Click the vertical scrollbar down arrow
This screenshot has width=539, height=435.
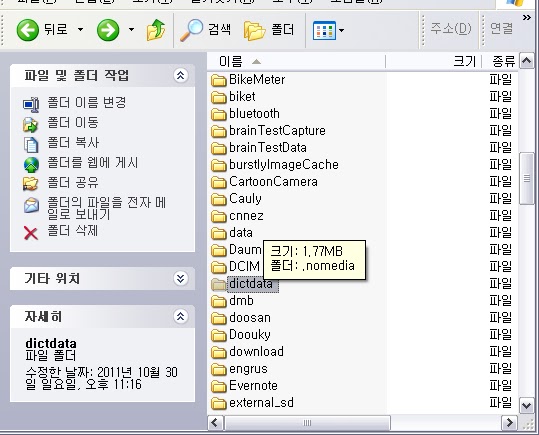526,406
